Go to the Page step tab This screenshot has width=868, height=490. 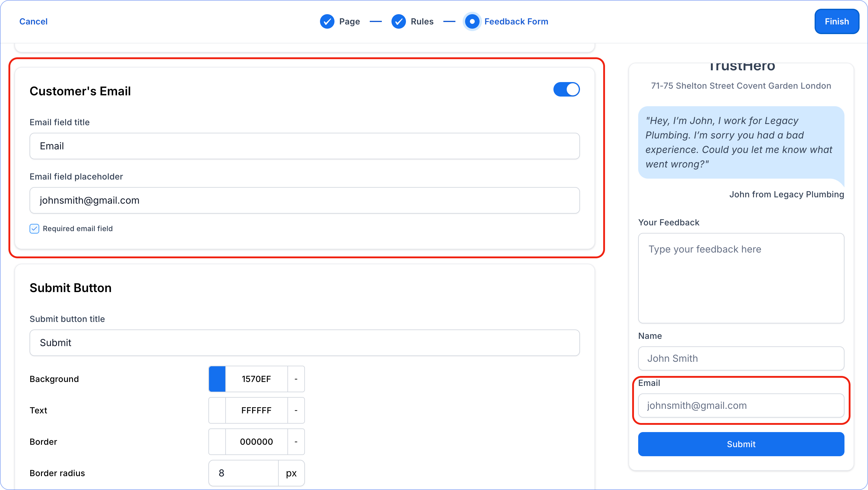click(349, 21)
